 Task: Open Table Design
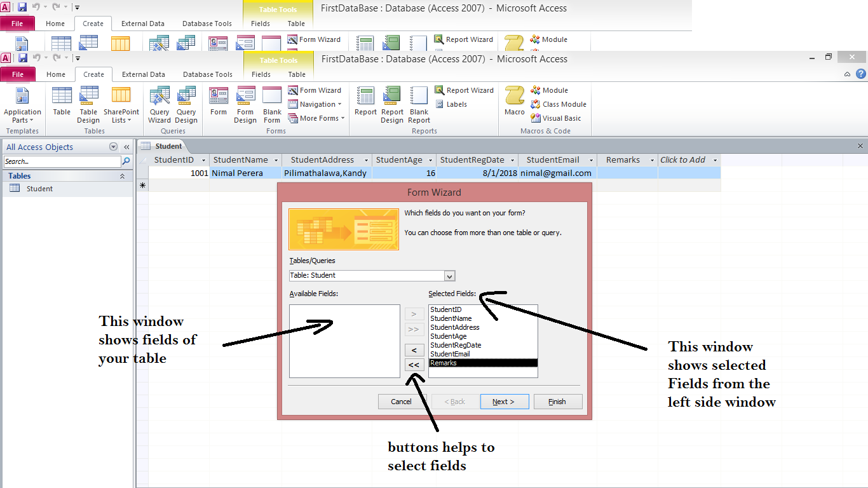(x=88, y=105)
